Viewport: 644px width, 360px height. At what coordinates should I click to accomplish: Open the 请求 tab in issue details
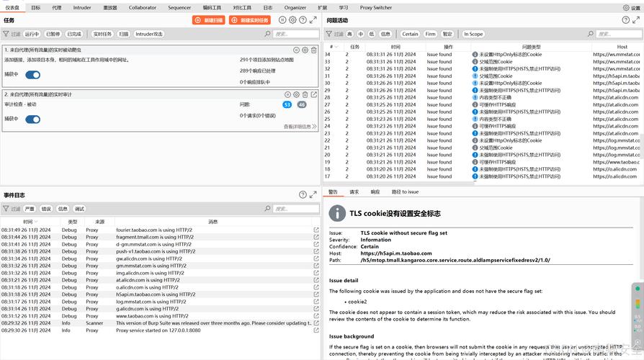point(354,192)
